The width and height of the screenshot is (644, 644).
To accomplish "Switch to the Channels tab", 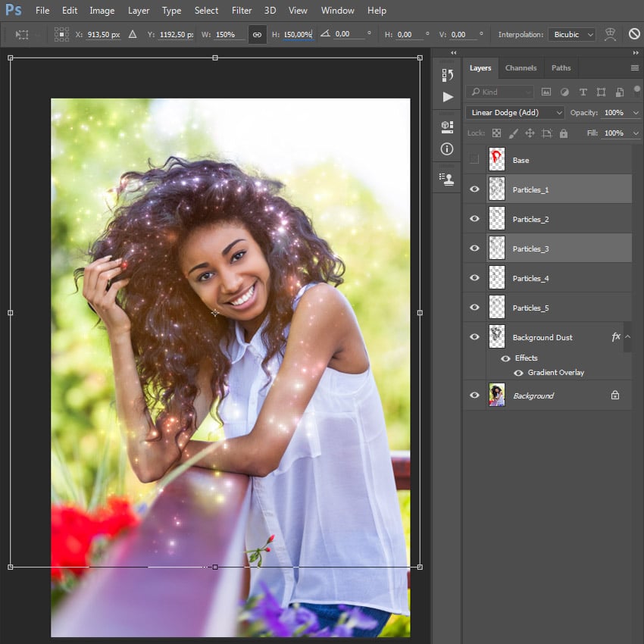I will [x=521, y=68].
